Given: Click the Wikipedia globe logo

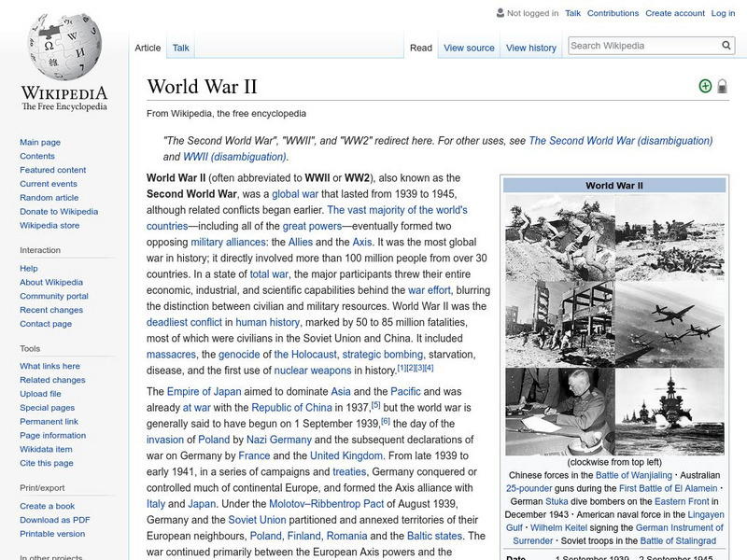Looking at the screenshot, I should [64, 47].
